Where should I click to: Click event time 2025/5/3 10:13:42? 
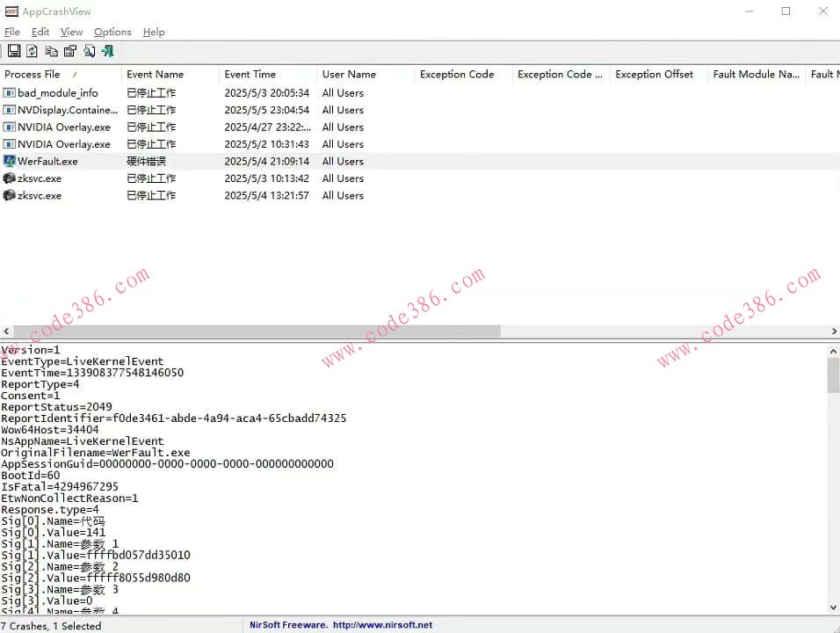pos(267,178)
